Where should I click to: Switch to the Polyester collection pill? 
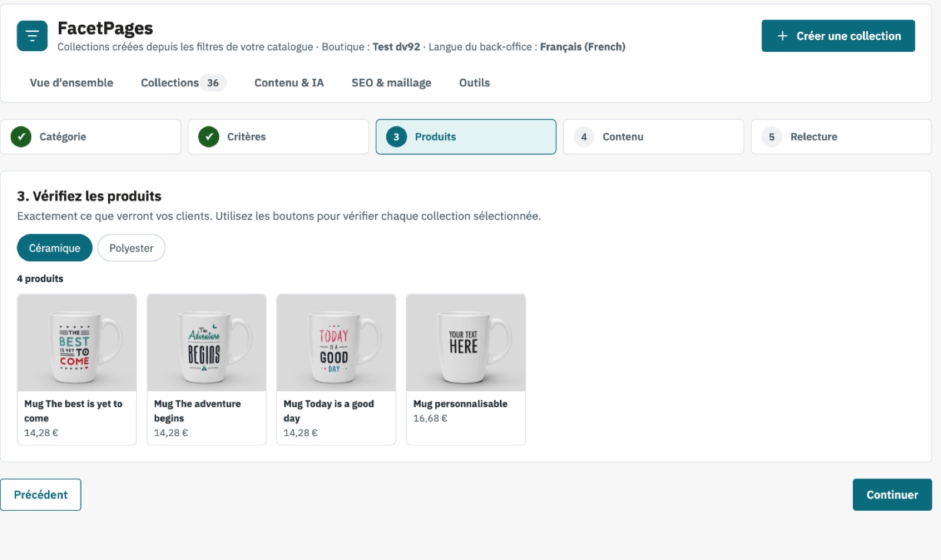click(x=131, y=248)
